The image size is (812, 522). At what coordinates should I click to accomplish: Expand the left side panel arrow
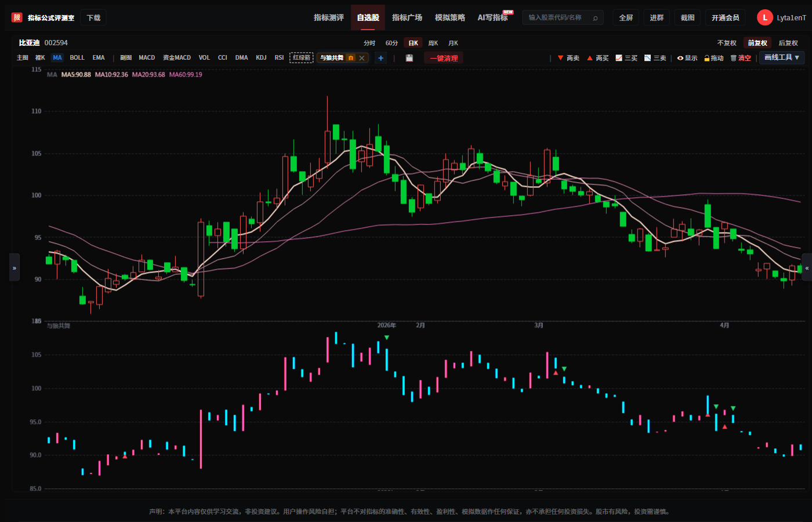point(14,267)
